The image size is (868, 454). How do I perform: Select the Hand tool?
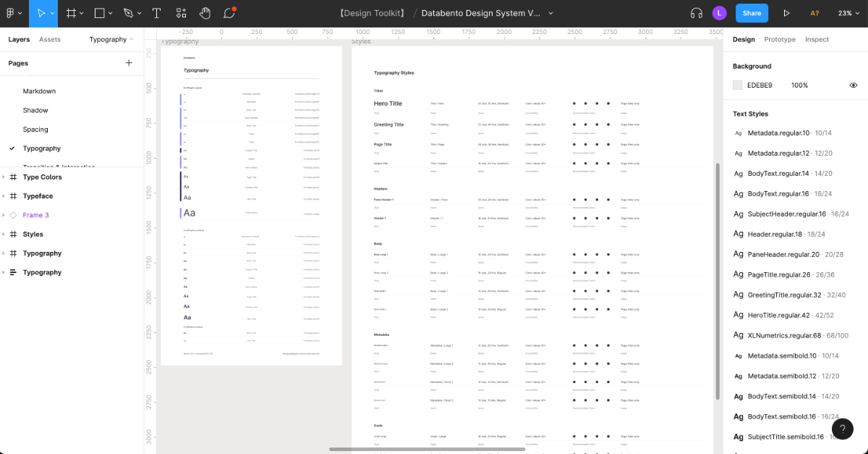point(205,13)
